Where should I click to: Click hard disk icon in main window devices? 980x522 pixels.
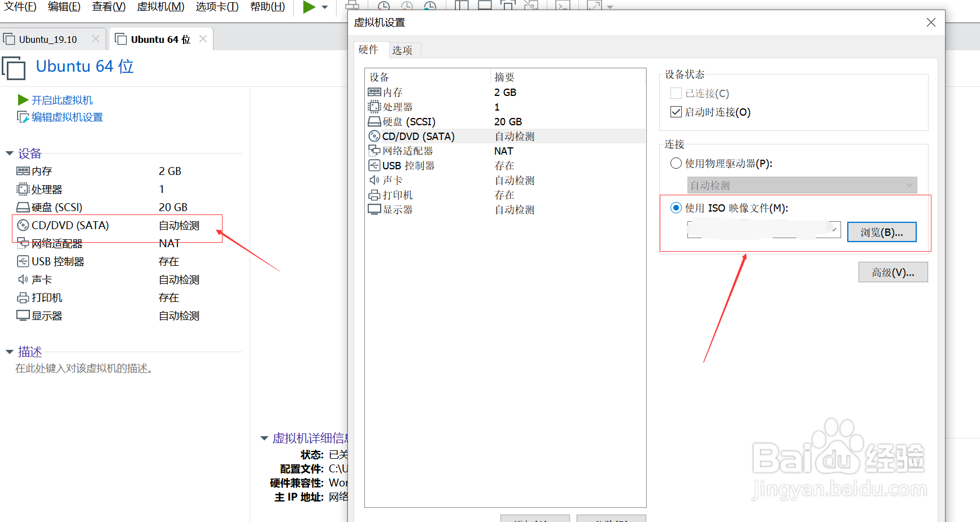[x=23, y=207]
